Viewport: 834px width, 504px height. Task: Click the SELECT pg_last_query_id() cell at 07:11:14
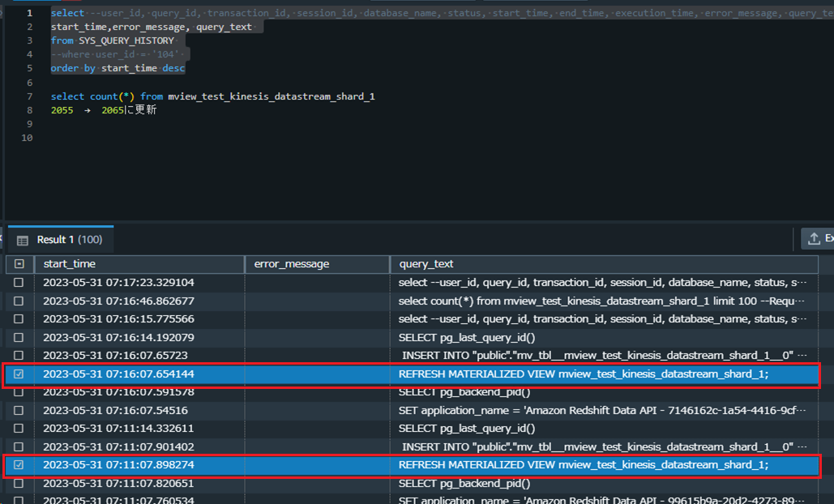pyautogui.click(x=467, y=428)
